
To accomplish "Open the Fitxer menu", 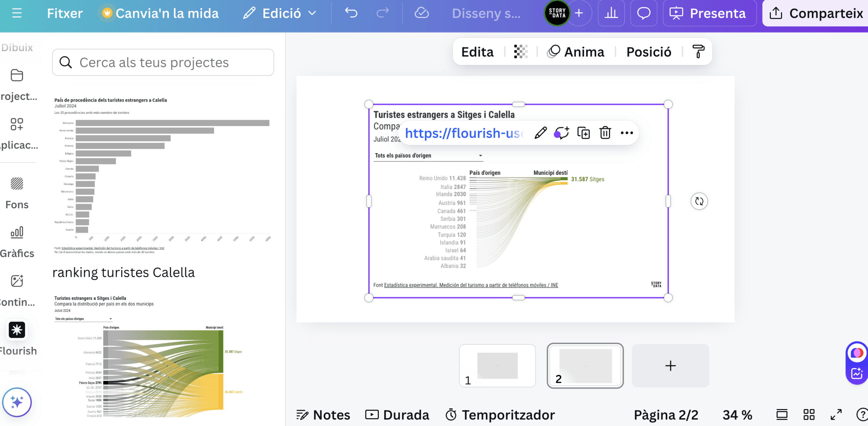I will [65, 13].
